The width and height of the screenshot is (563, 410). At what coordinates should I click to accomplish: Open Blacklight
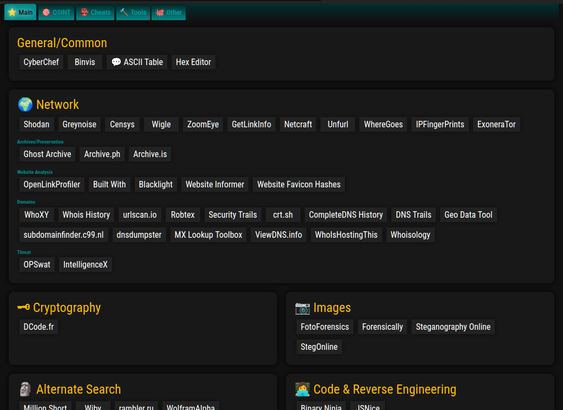155,184
